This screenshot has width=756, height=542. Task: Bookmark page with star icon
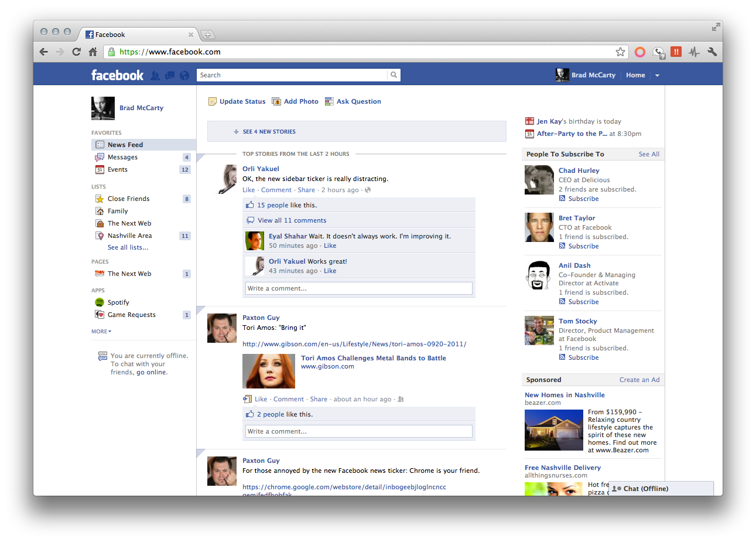click(620, 52)
